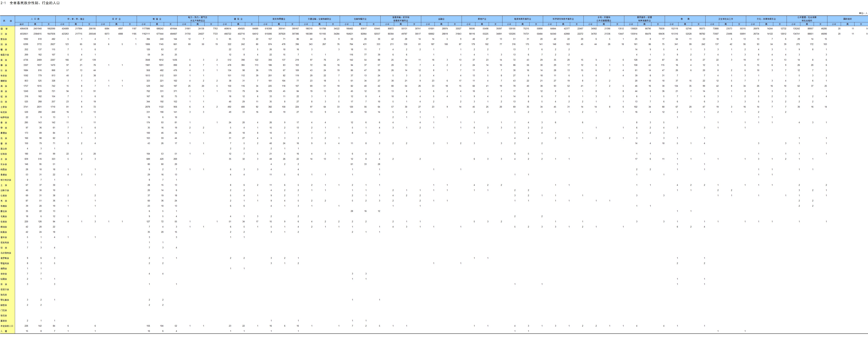
Task: Select the cell '2401948' in 总计 row
Action: pyautogui.click(x=37, y=29)
